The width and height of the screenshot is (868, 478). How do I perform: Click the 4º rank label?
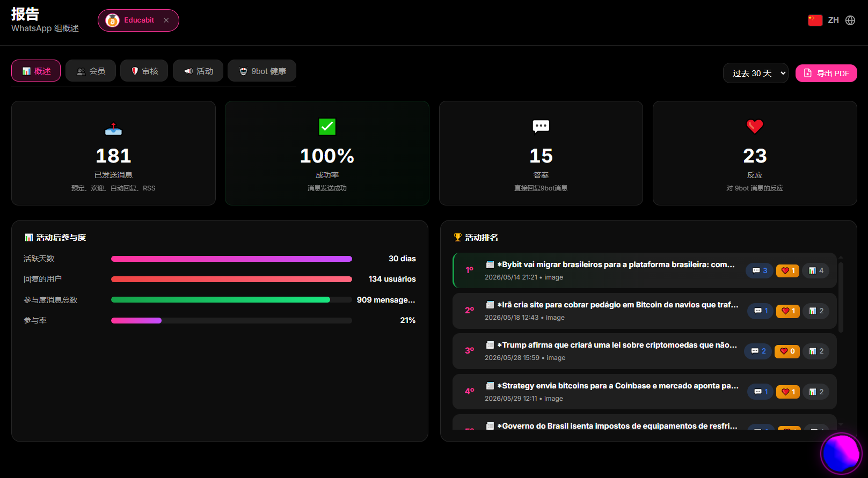coord(469,392)
